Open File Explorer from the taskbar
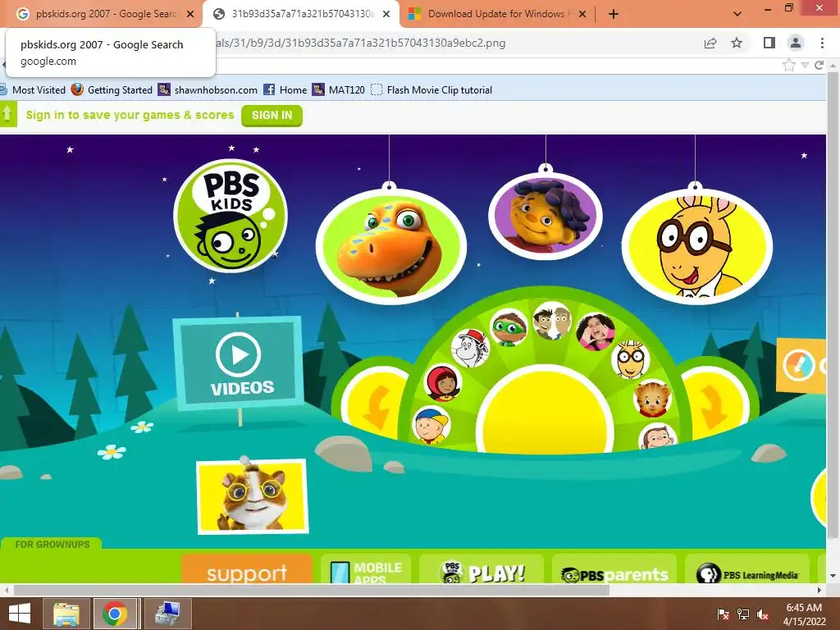The width and height of the screenshot is (840, 630). tap(66, 614)
